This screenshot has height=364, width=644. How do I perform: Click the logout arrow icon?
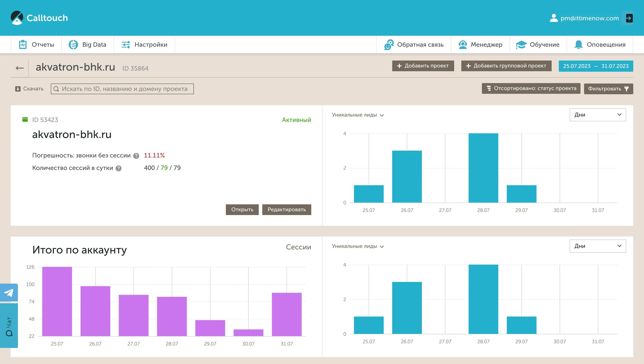pos(629,18)
